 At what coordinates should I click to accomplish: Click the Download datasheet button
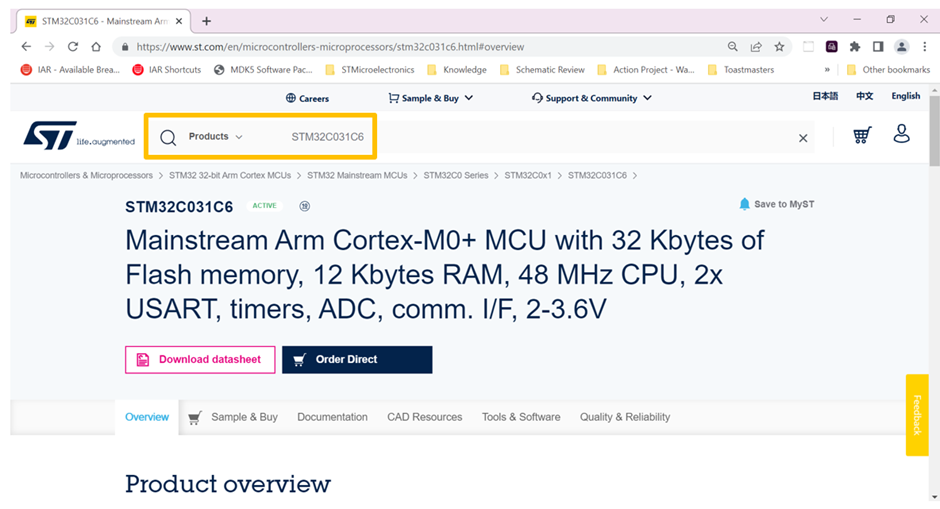click(x=200, y=360)
